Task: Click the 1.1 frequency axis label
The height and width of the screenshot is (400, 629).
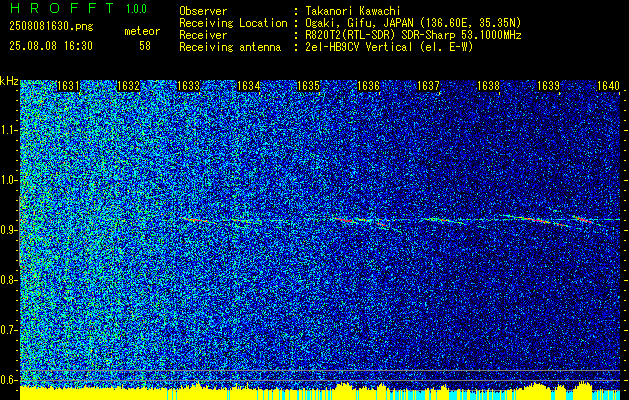Action: click(x=8, y=130)
